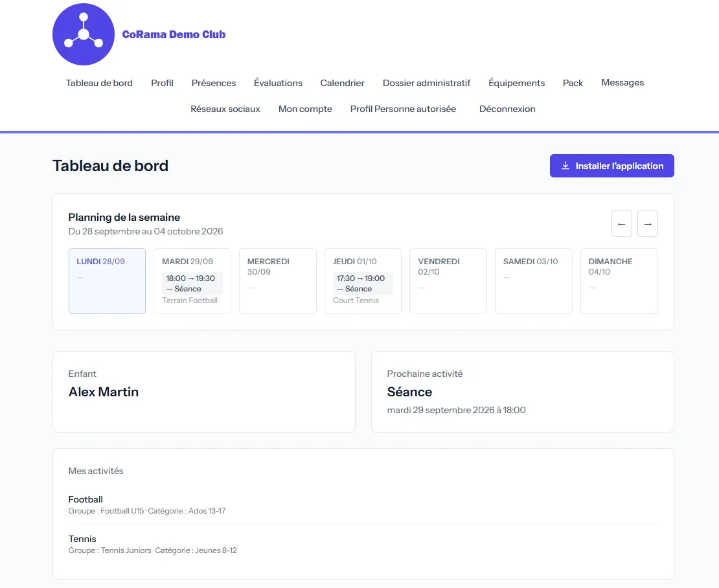
Task: Click the CoRama Demo Club logo icon
Action: tap(84, 34)
